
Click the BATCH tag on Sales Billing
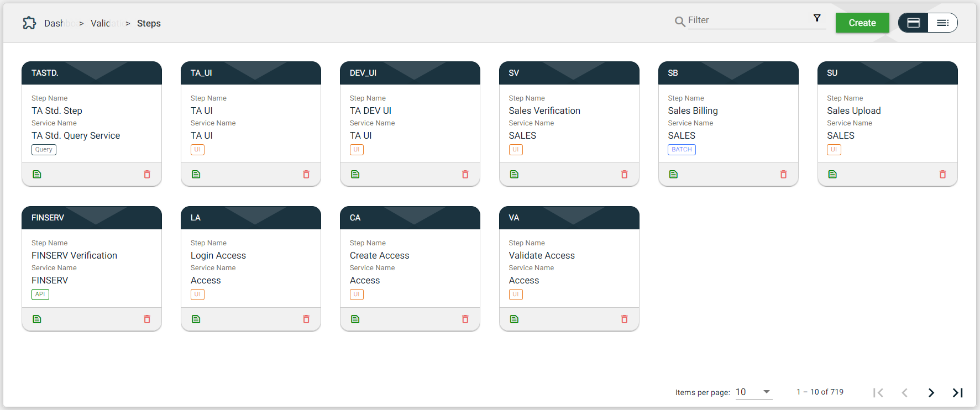coord(682,150)
